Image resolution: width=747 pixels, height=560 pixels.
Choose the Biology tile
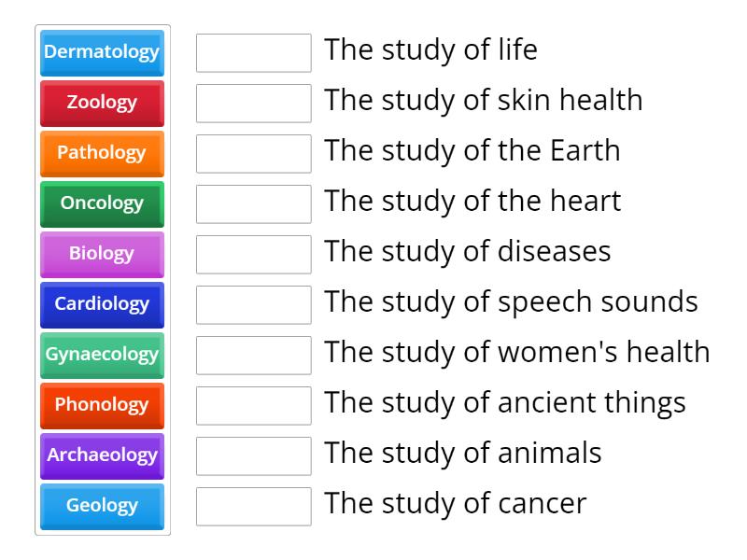[102, 254]
